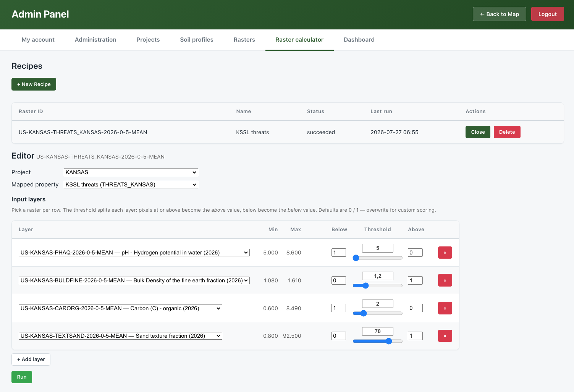Click the Below value field in pH row

(339, 253)
